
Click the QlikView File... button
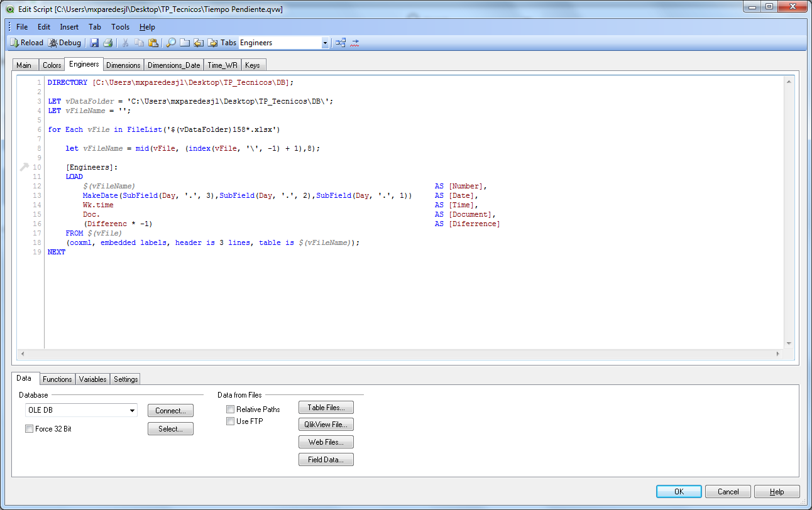coord(326,424)
